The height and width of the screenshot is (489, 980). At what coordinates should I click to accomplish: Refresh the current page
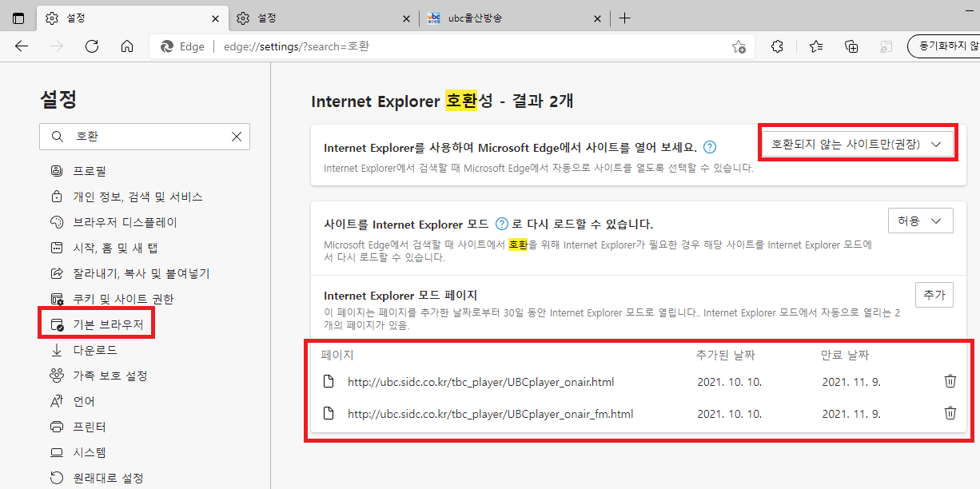(x=92, y=46)
